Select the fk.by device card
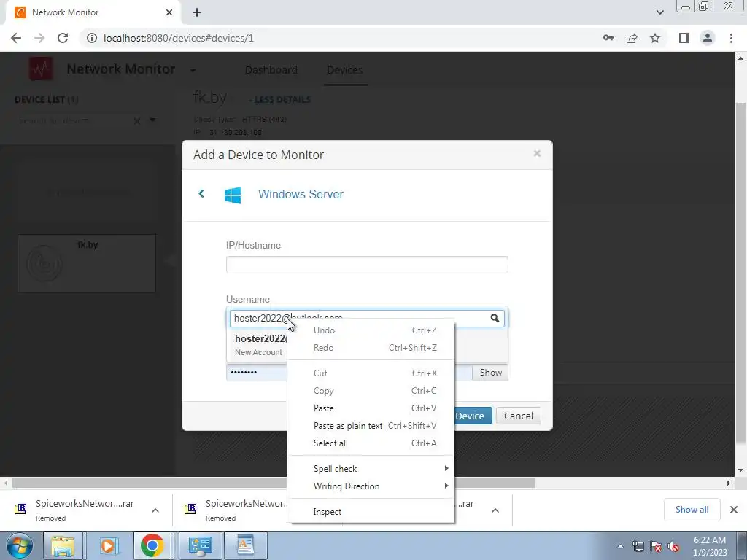 point(87,262)
